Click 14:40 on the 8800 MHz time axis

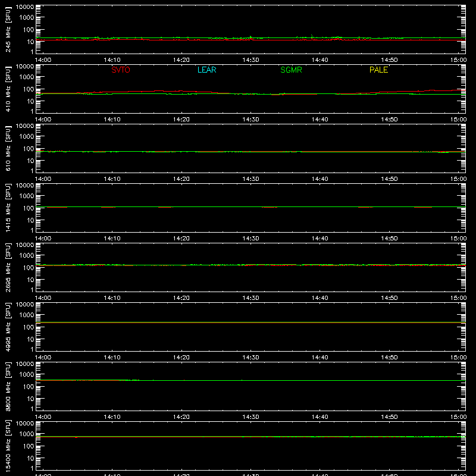click(320, 417)
